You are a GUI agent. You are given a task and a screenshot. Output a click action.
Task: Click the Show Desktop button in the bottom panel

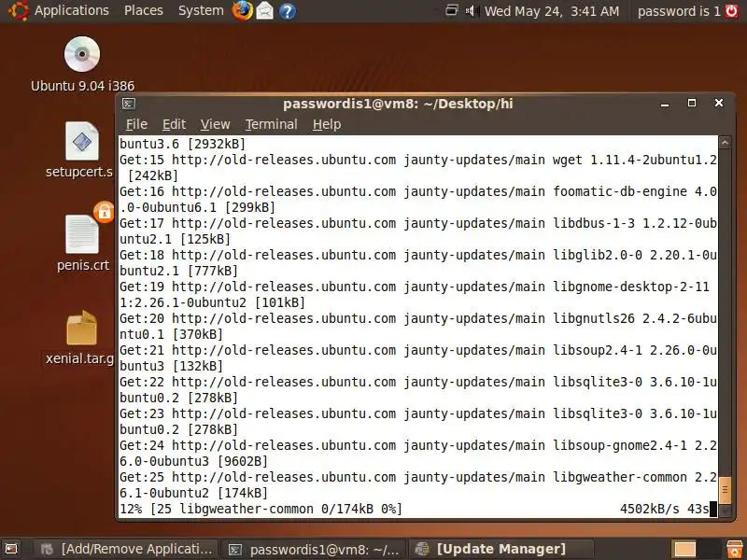[10, 549]
